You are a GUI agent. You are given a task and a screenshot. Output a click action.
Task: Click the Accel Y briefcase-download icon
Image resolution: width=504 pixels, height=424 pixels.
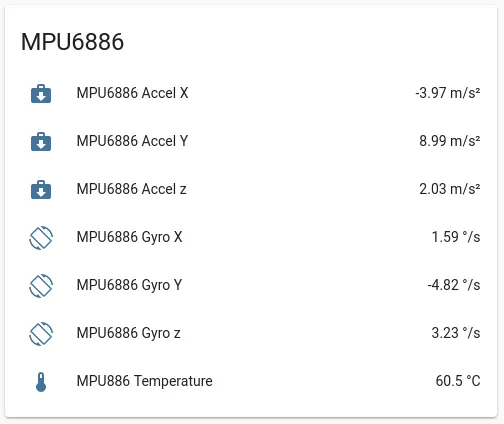tap(41, 142)
